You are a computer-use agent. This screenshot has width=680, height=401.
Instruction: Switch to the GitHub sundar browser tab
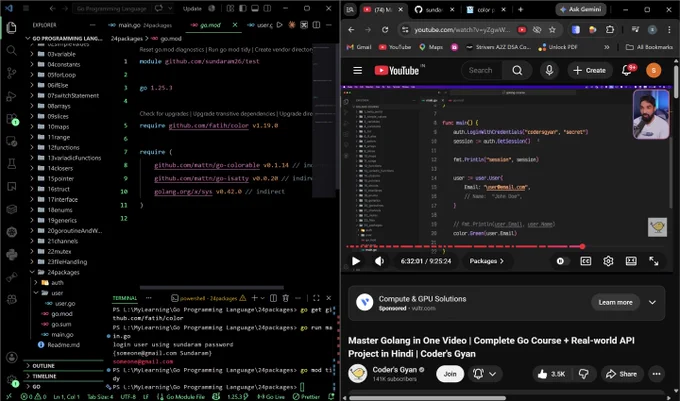[433, 10]
